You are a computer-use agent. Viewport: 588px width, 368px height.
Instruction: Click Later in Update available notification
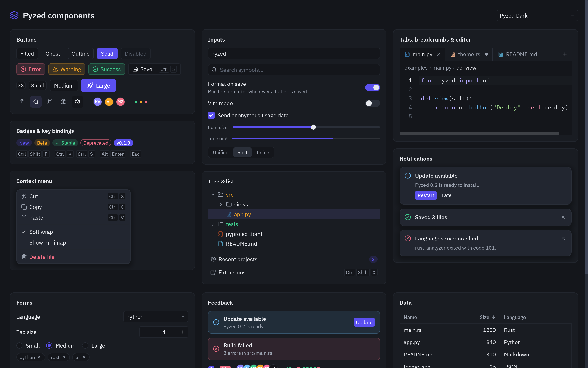click(447, 195)
